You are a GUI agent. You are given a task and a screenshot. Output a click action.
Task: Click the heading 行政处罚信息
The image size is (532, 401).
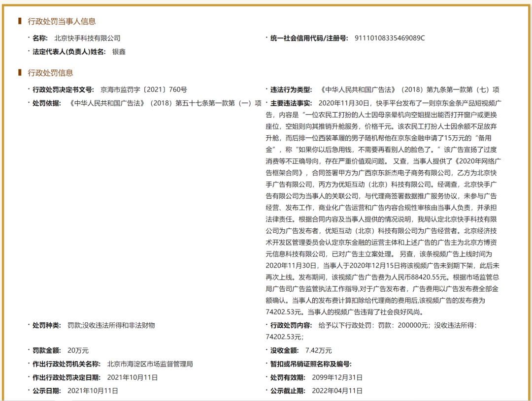point(50,73)
